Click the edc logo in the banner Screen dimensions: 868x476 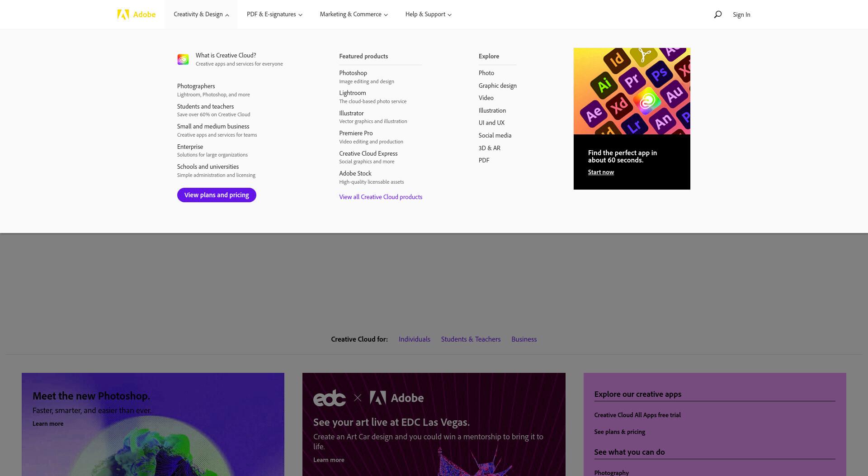(330, 398)
